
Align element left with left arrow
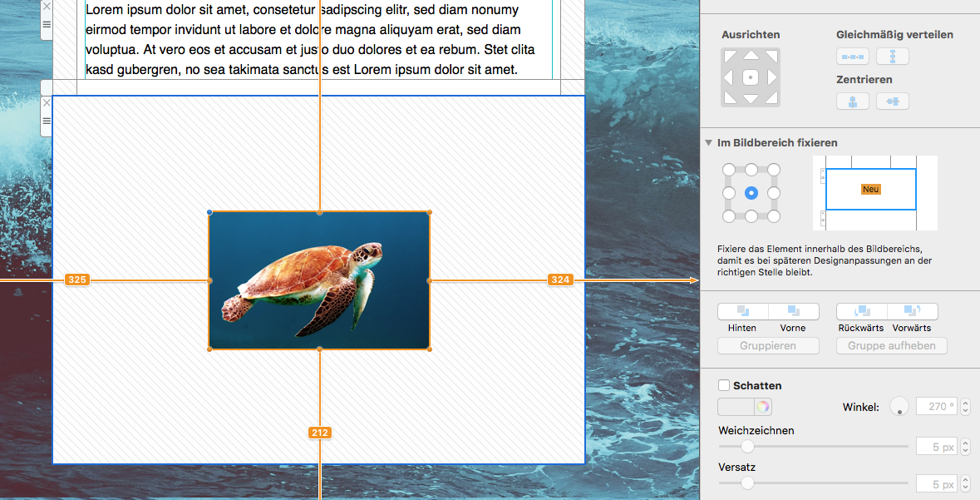[x=728, y=77]
